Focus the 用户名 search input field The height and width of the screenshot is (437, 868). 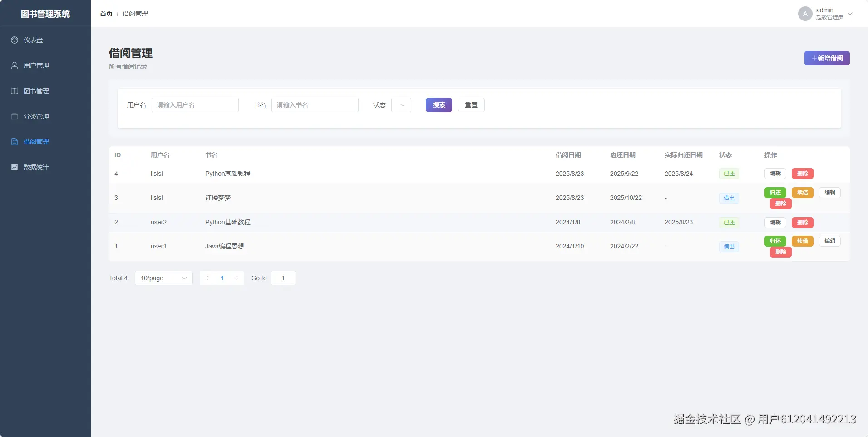tap(195, 105)
